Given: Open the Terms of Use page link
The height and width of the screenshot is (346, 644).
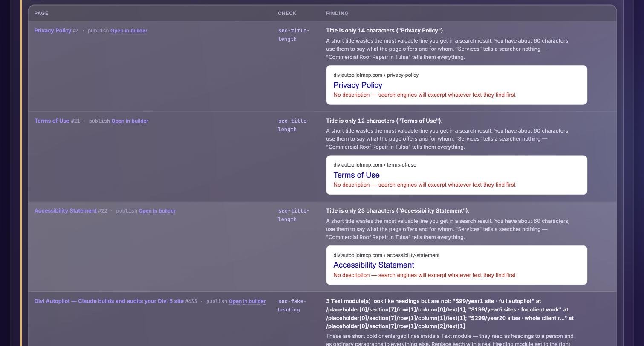Looking at the screenshot, I should pyautogui.click(x=52, y=121).
